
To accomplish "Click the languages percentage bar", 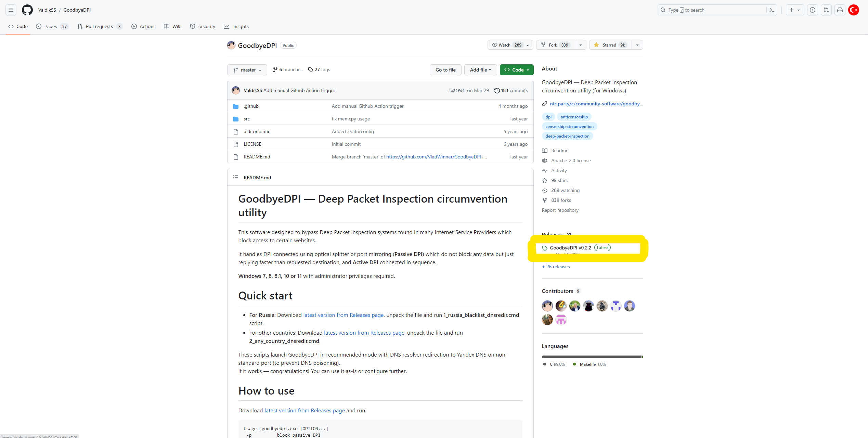I will (x=592, y=357).
